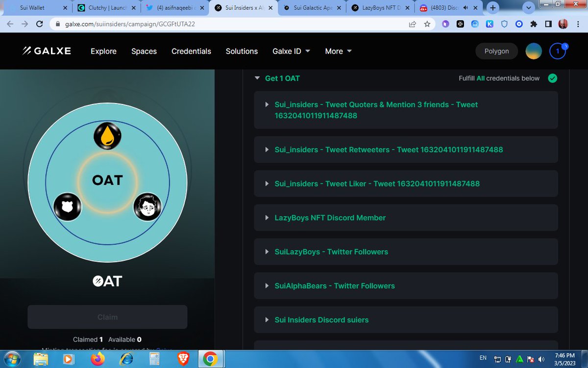Open a new tab with the plus button
The height and width of the screenshot is (368, 588).
pos(493,8)
